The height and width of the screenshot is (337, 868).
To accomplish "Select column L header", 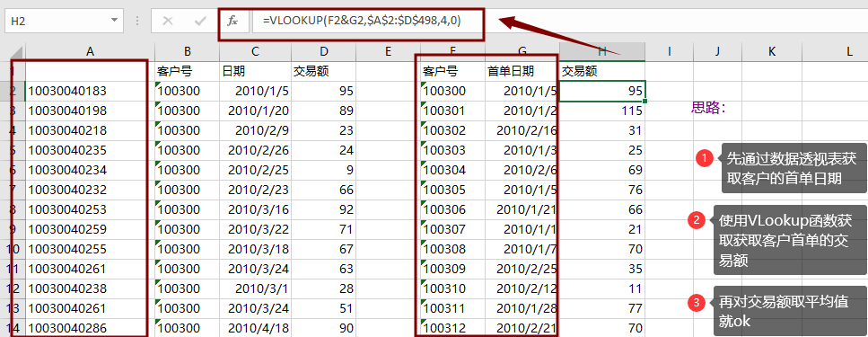I will (x=835, y=51).
